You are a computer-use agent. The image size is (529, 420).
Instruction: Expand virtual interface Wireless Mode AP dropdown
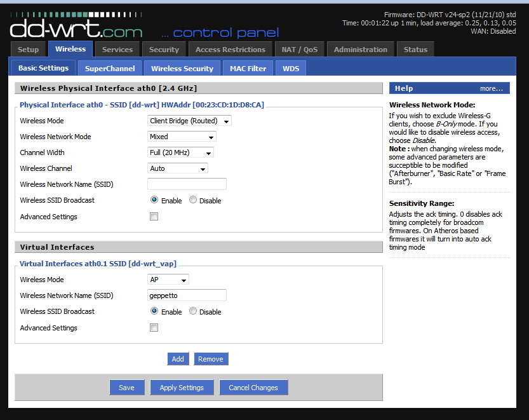click(168, 280)
